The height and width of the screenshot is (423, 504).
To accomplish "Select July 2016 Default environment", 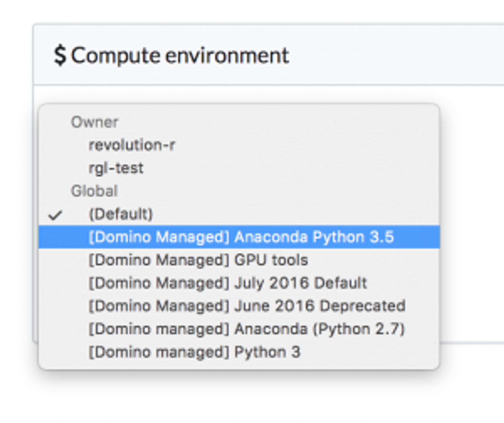I will [228, 283].
